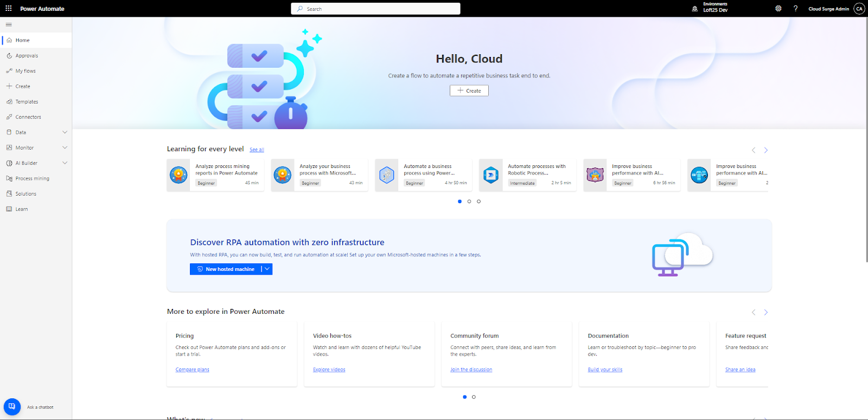The height and width of the screenshot is (420, 868).
Task: Click the badge icon for Analyze process mining reports
Action: 178,175
